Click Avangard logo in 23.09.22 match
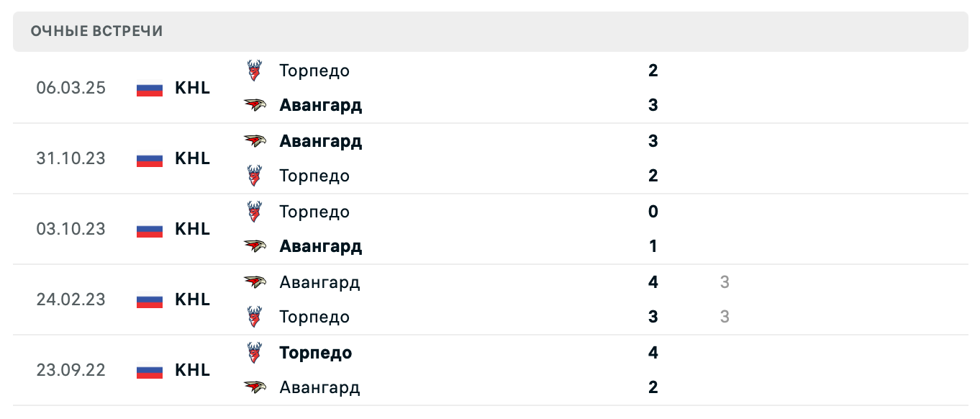Image resolution: width=980 pixels, height=419 pixels. click(x=254, y=387)
